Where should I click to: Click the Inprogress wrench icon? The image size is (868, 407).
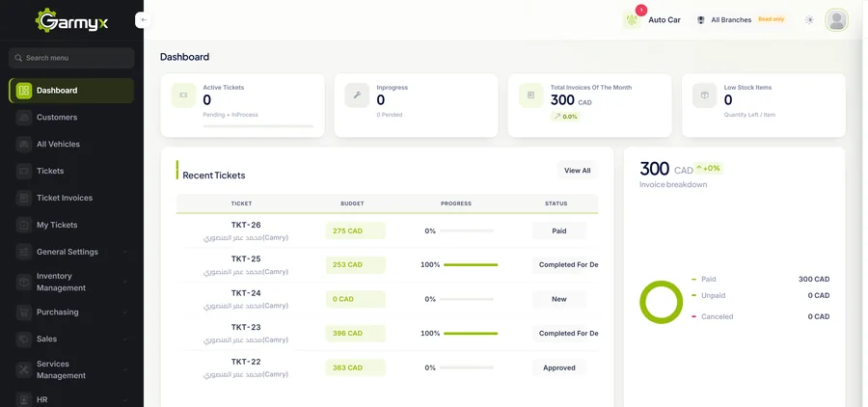357,95
